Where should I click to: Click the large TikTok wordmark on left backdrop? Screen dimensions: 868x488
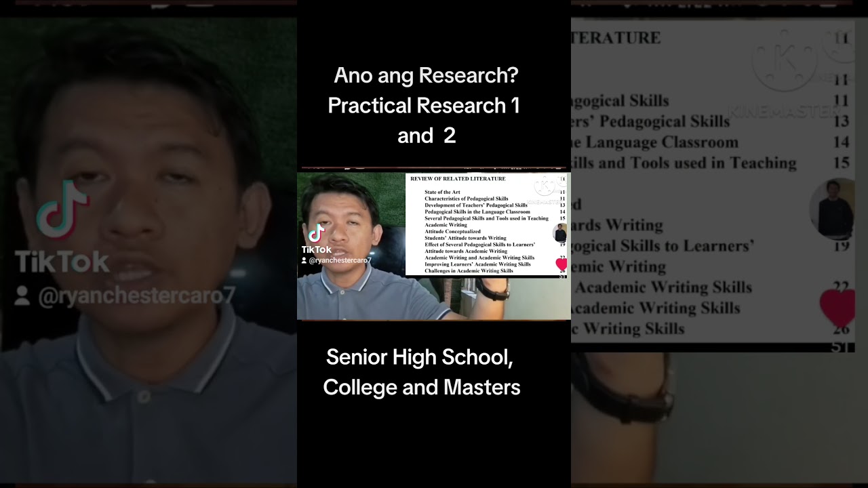click(x=62, y=262)
